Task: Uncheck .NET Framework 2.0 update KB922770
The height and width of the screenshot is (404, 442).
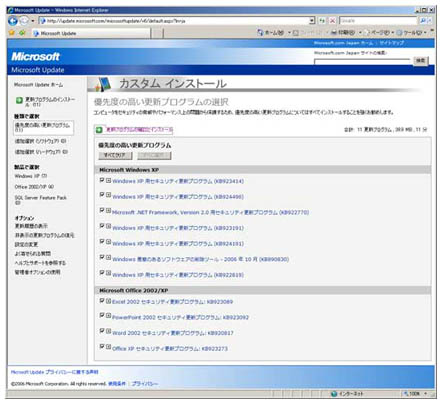Action: 102,210
